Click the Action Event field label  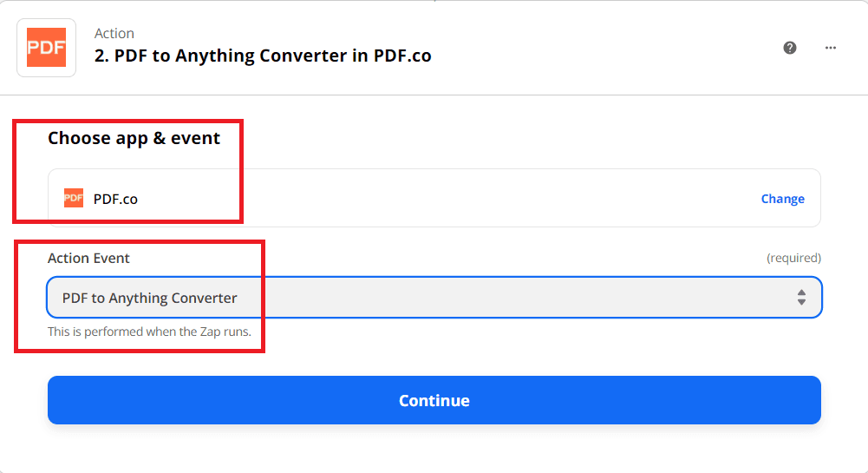click(x=88, y=258)
